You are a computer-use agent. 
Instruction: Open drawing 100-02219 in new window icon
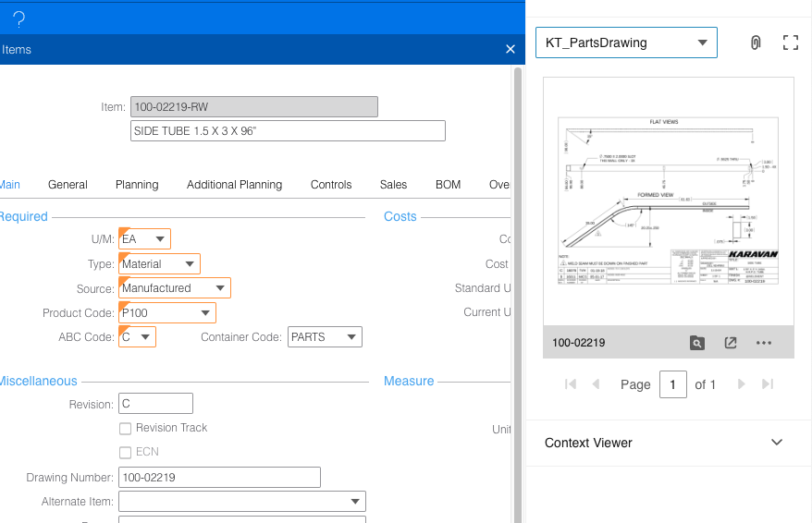pyautogui.click(x=731, y=343)
